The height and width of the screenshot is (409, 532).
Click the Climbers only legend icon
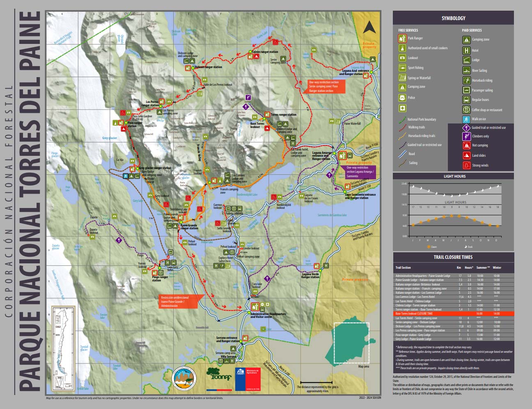466,136
